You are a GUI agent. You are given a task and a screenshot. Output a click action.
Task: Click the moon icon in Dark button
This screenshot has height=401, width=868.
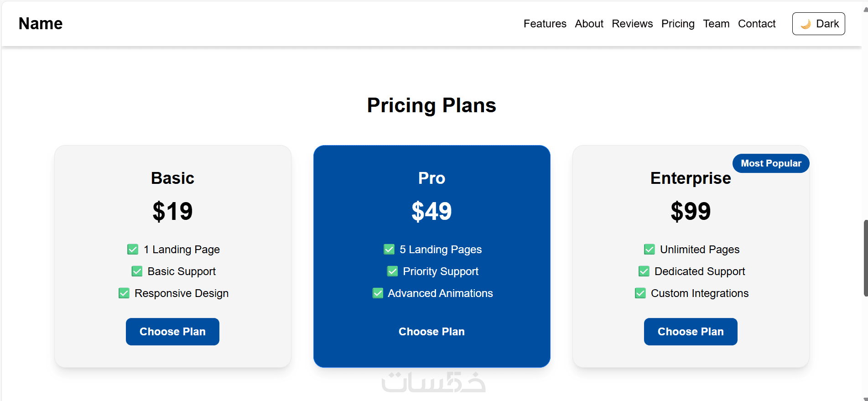coord(806,24)
